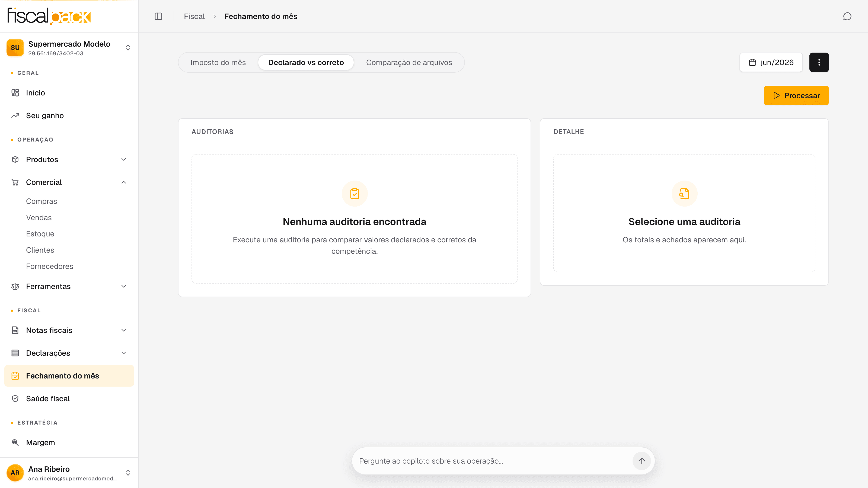
Task: Click the Processar button
Action: (796, 95)
